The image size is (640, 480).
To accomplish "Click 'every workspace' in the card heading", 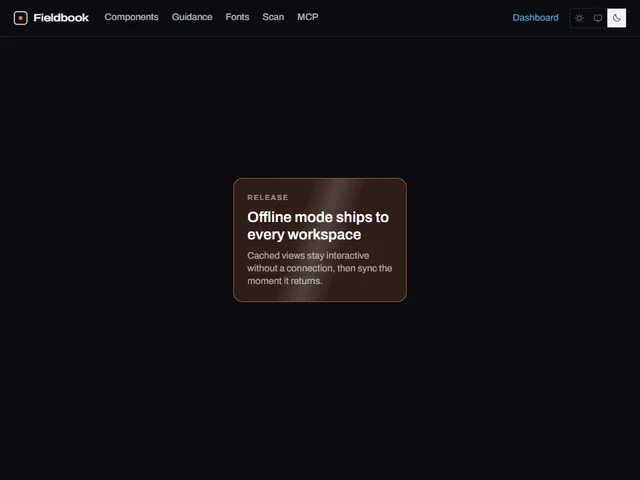I will tap(304, 235).
